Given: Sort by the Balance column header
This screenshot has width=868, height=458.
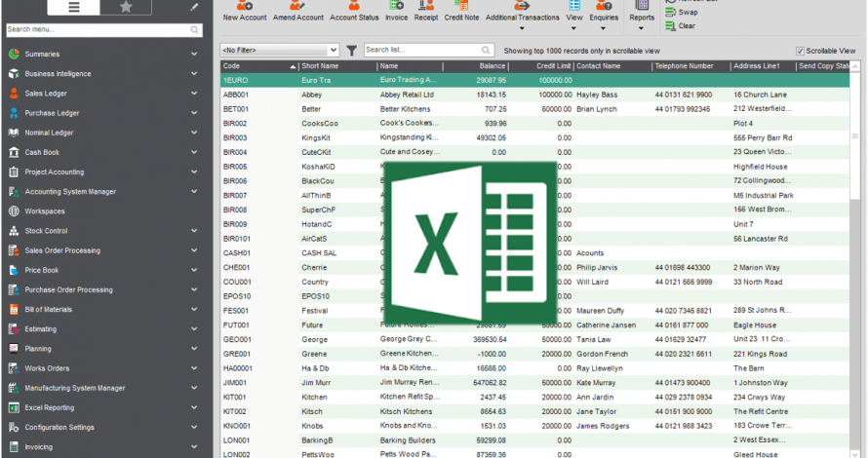Looking at the screenshot, I should 476,66.
